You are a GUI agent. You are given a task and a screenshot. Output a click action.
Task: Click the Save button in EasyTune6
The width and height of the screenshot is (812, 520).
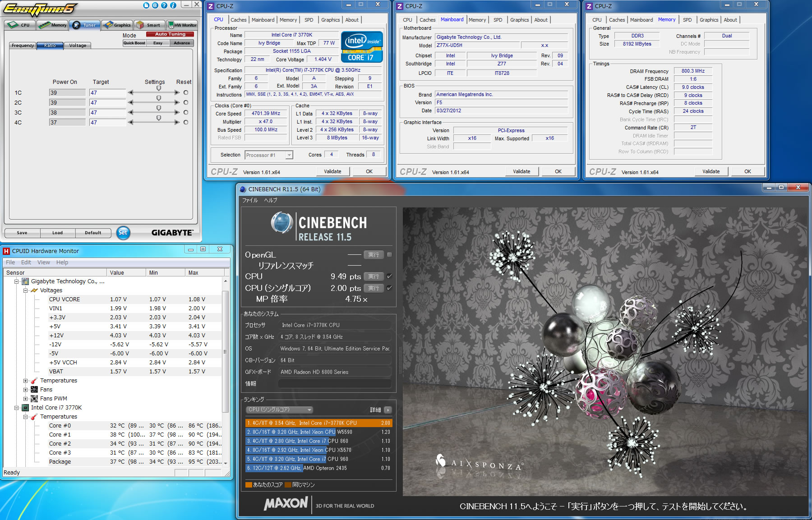[x=22, y=233]
